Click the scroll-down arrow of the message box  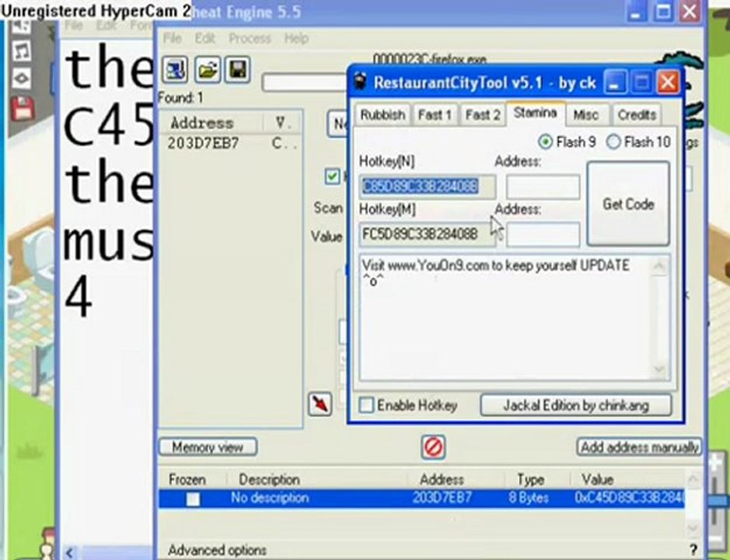659,369
